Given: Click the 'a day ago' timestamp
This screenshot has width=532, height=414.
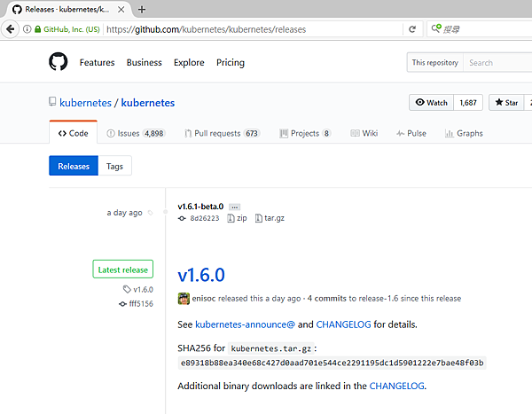Looking at the screenshot, I should [x=124, y=213].
